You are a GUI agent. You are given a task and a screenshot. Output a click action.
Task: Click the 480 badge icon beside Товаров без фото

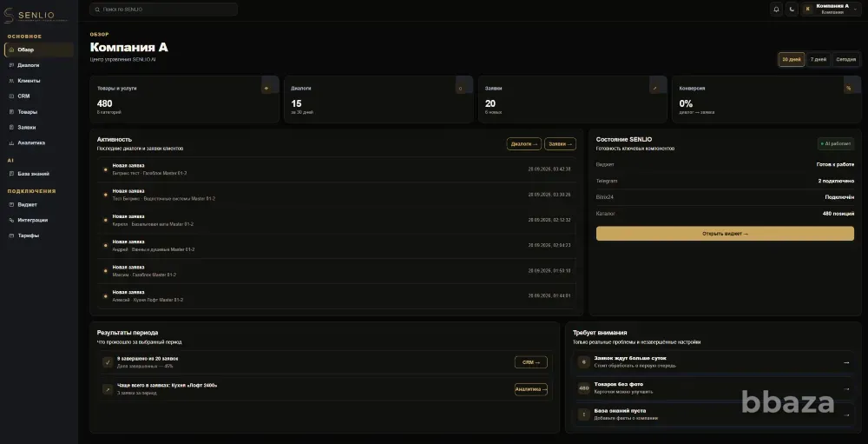click(583, 388)
